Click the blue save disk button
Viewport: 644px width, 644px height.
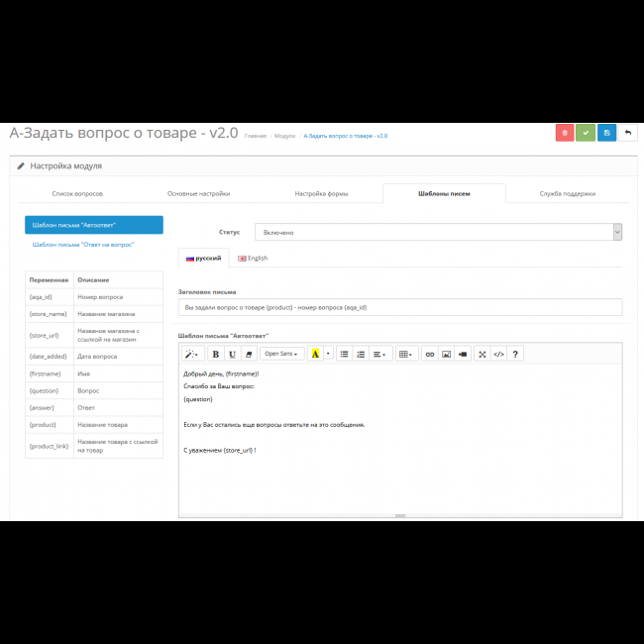click(x=606, y=133)
